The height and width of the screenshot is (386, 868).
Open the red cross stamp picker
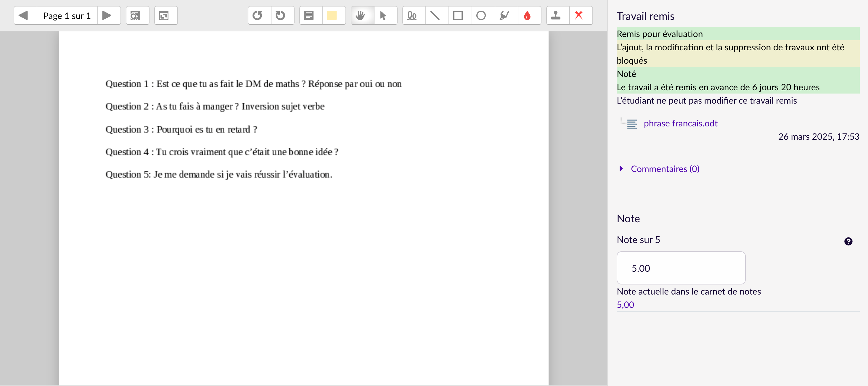coord(579,15)
